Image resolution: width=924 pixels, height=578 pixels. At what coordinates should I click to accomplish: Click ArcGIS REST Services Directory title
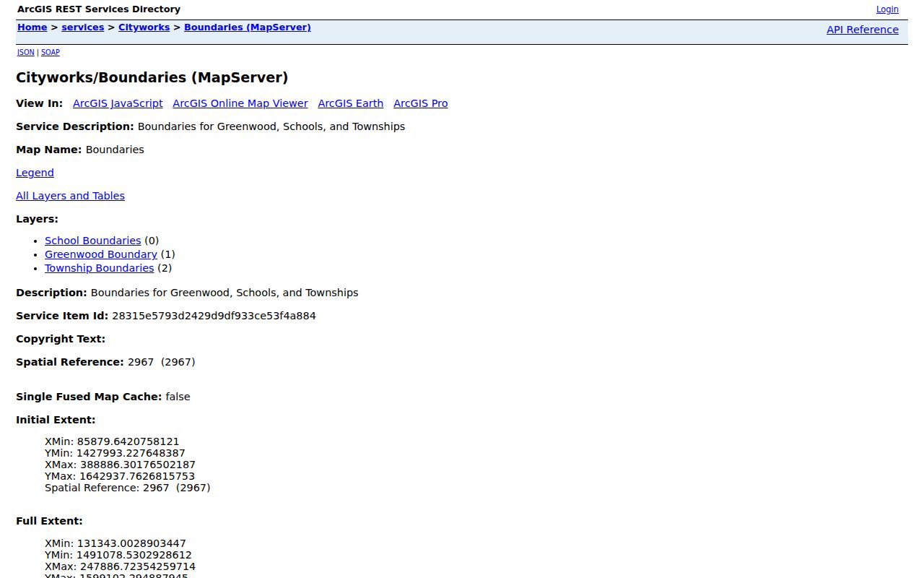(99, 9)
